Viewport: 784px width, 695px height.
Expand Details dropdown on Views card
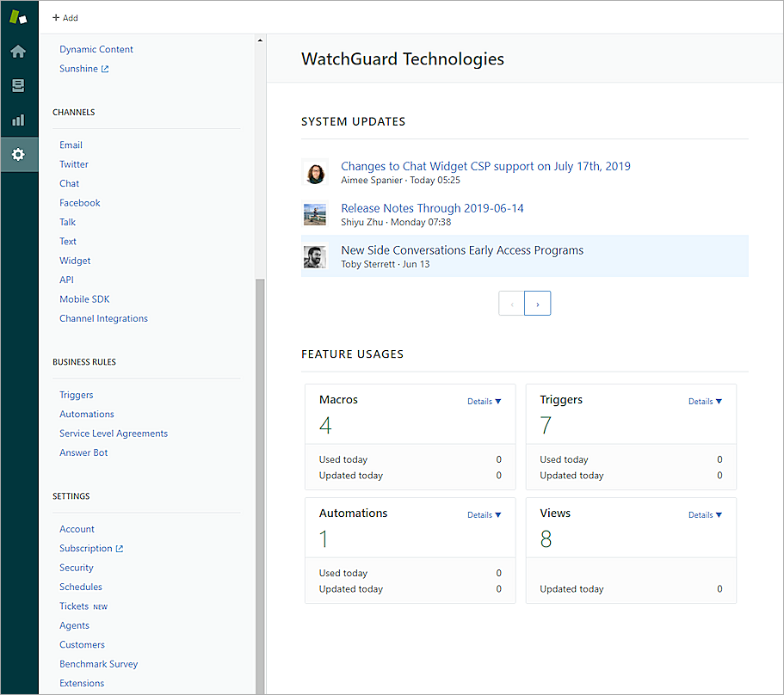click(705, 515)
